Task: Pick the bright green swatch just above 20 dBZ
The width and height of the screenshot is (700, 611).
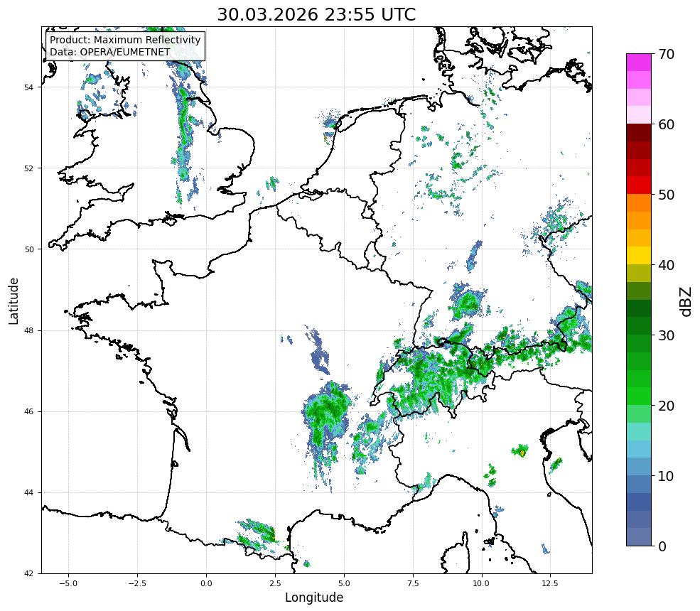Action: coord(638,396)
